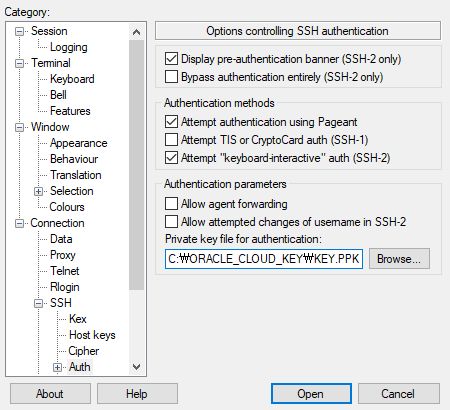Viewport: 450px width, 410px height.
Task: Collapse the Connection tree node
Action: (20, 223)
